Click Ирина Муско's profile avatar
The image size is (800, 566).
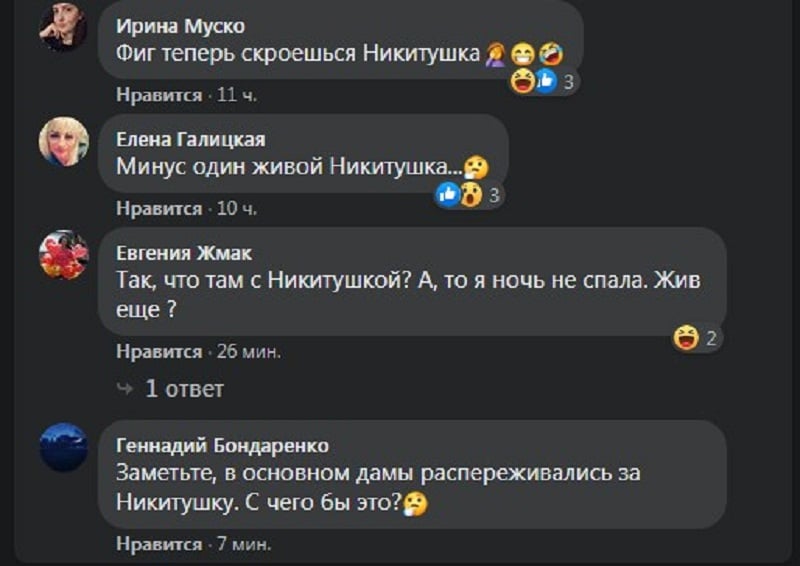click(x=63, y=27)
